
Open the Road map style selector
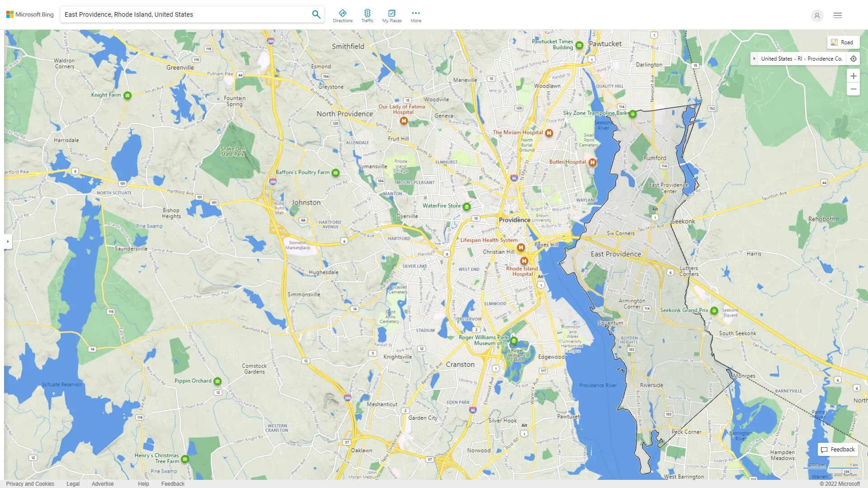[x=843, y=42]
